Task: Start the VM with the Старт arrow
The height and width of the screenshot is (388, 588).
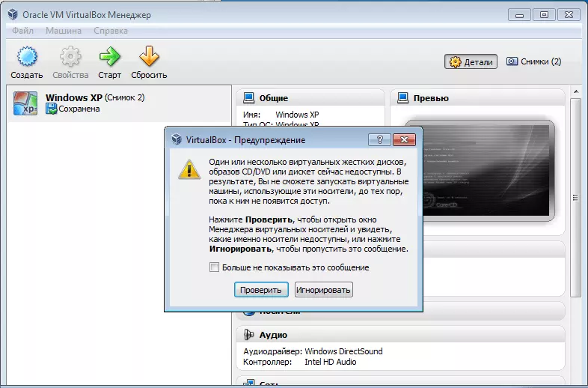Action: pyautogui.click(x=109, y=56)
